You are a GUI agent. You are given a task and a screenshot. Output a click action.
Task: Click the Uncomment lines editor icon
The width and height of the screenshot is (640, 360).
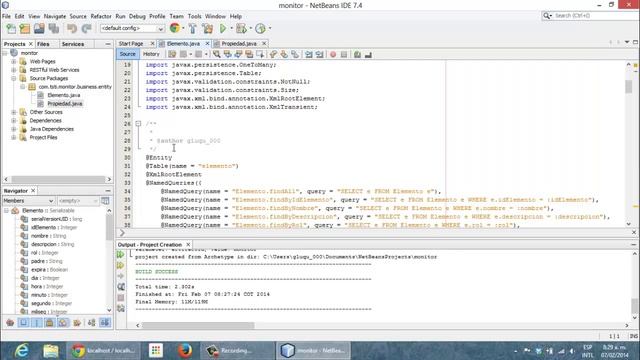(368, 54)
